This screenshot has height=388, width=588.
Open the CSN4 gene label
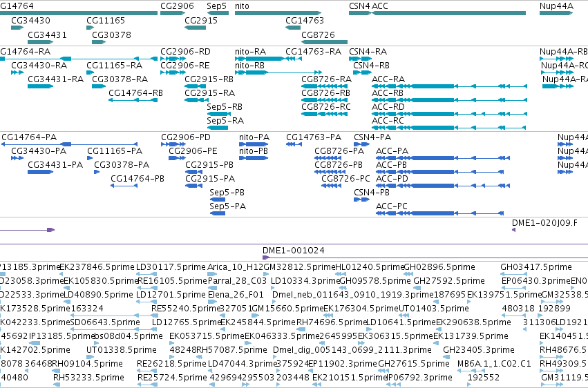(359, 6)
